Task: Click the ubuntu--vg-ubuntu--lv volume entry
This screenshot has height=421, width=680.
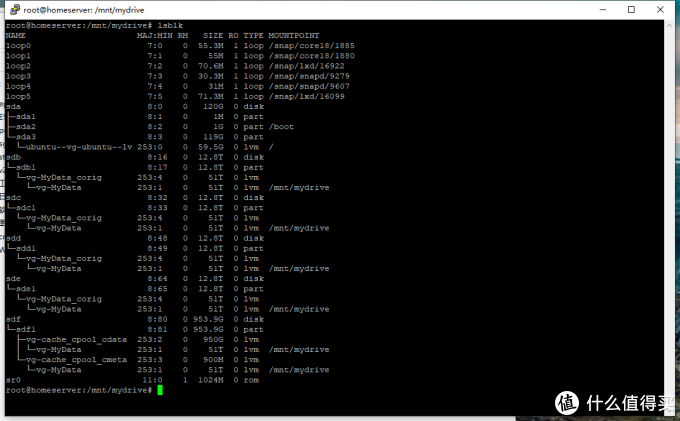Action: (78, 147)
